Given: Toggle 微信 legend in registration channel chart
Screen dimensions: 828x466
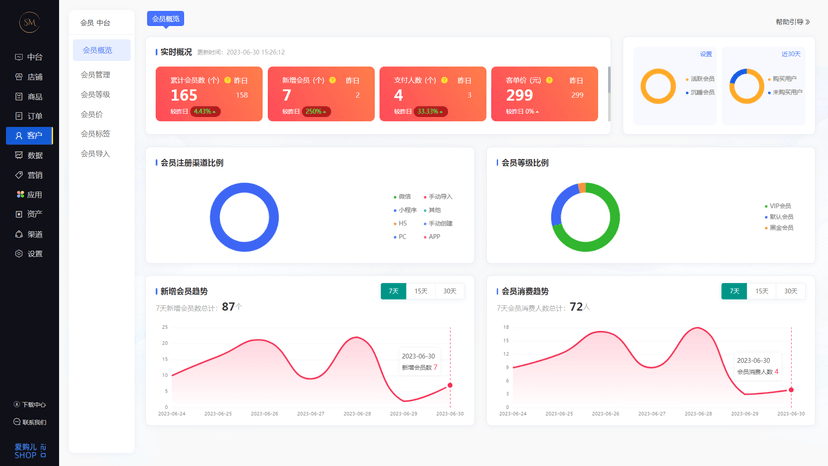Looking at the screenshot, I should tap(402, 197).
